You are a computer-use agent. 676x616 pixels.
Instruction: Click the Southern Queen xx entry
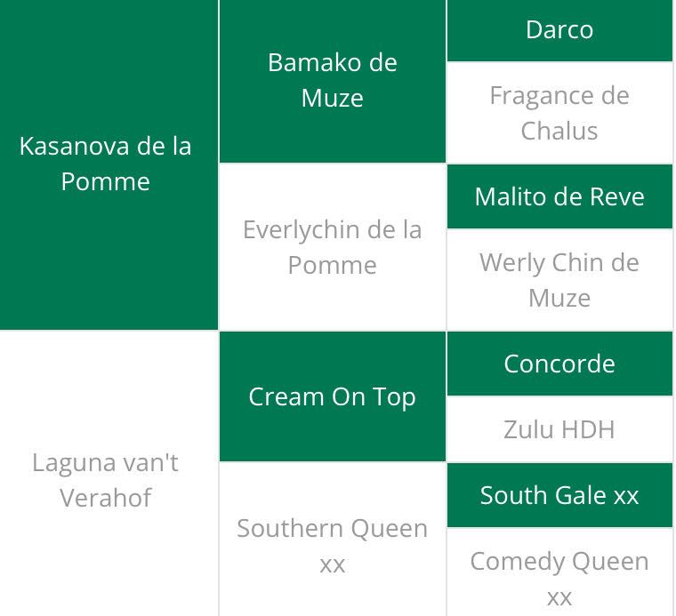[332, 545]
